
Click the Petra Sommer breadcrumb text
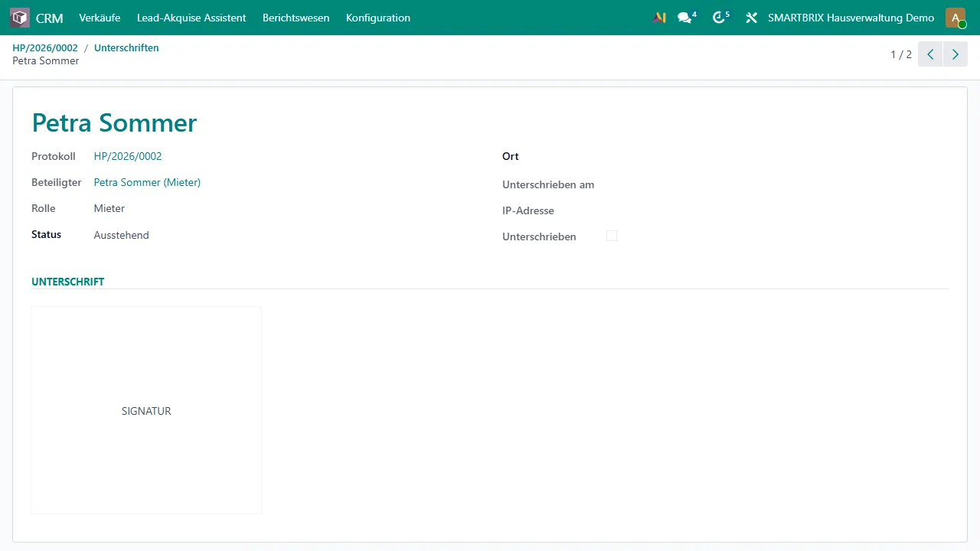pyautogui.click(x=46, y=60)
